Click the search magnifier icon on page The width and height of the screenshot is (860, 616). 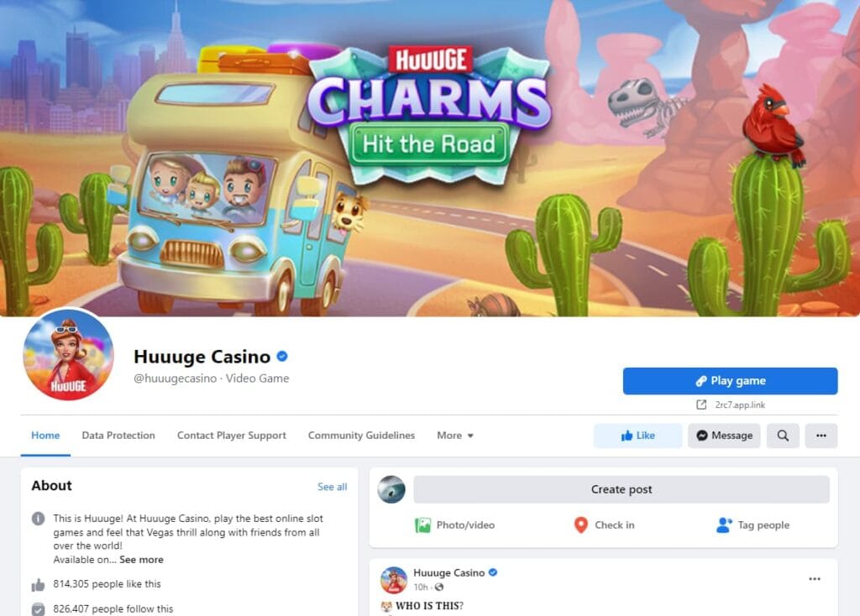[783, 436]
